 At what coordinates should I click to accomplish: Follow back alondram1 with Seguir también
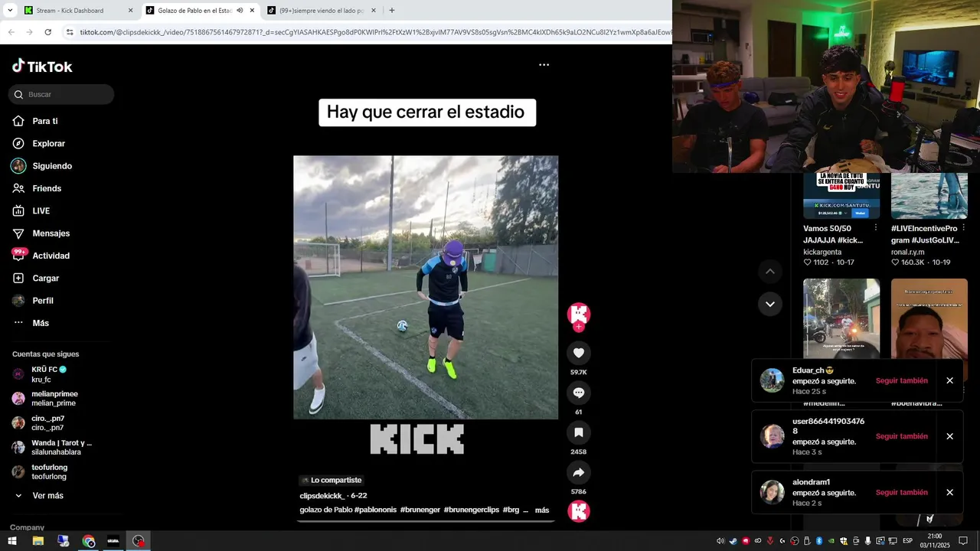click(902, 492)
